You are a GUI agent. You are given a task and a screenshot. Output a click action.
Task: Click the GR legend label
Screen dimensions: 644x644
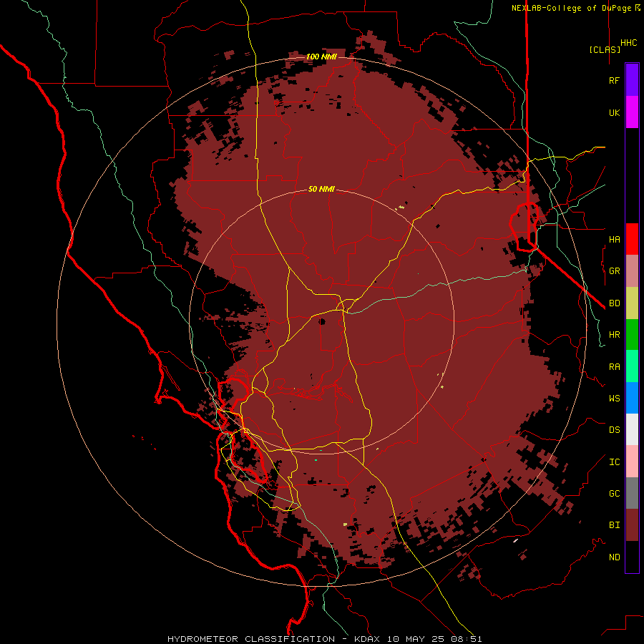[614, 271]
